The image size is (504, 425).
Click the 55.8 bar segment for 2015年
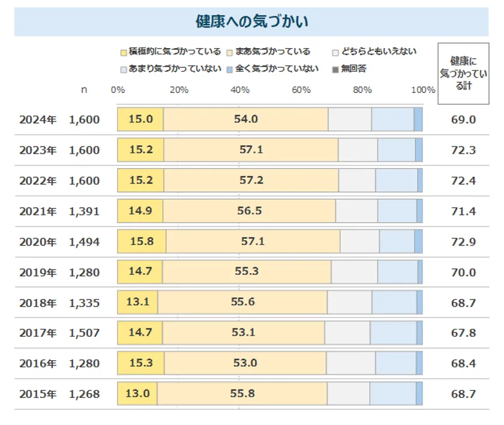point(242,394)
